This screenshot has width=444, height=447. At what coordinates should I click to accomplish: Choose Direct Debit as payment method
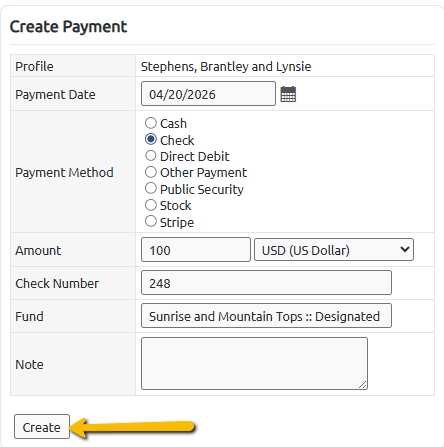[151, 156]
